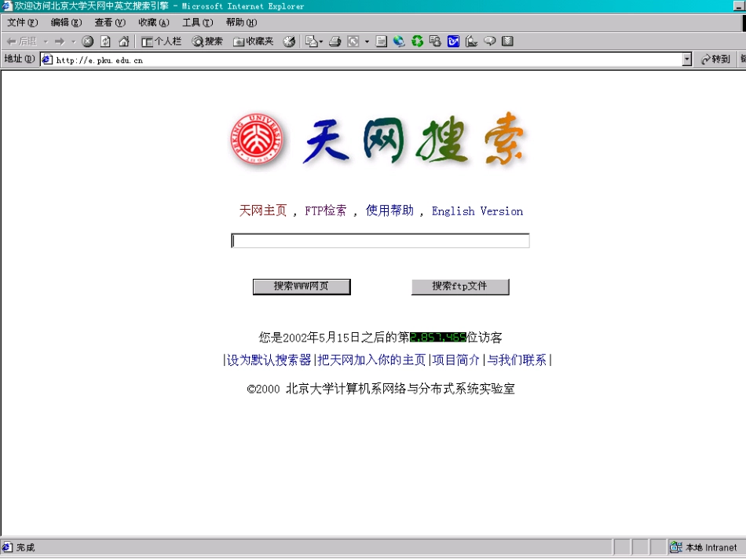Click the blue square toolbar icon
746x560 pixels.
click(x=453, y=42)
